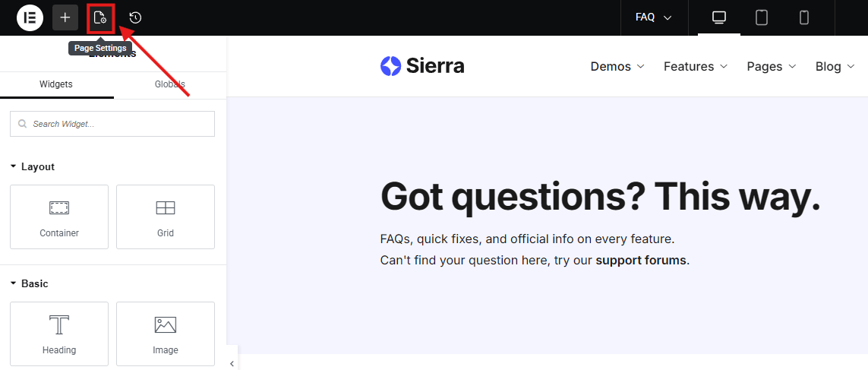The width and height of the screenshot is (868, 370).
Task: Open the History clock icon
Action: click(x=136, y=17)
